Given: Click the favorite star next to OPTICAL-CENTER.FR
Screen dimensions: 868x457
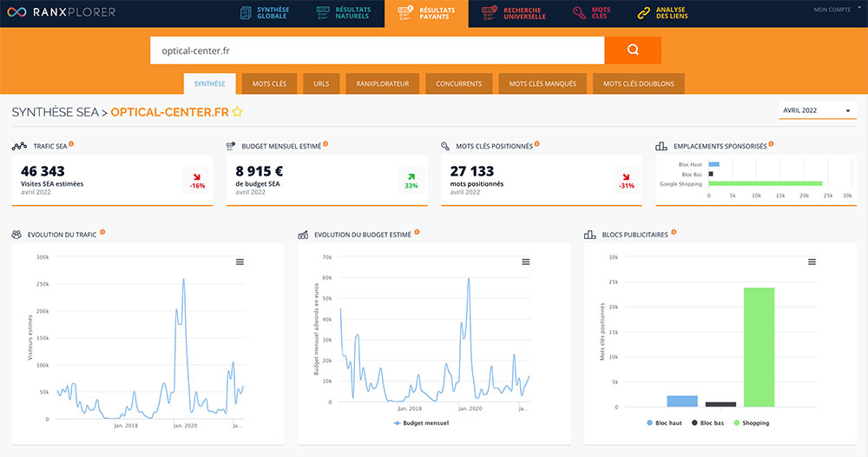Looking at the screenshot, I should [237, 112].
